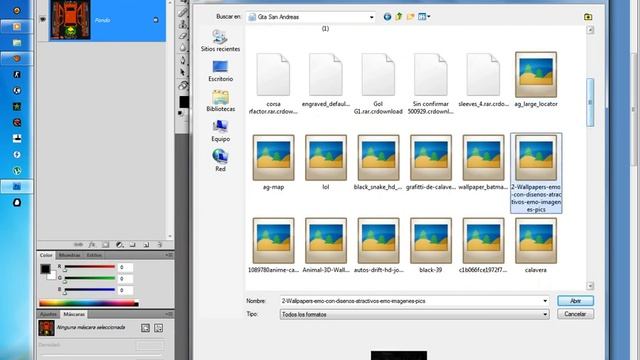
Task: Add a pixel mask in Máscaras panel
Action: (x=145, y=328)
